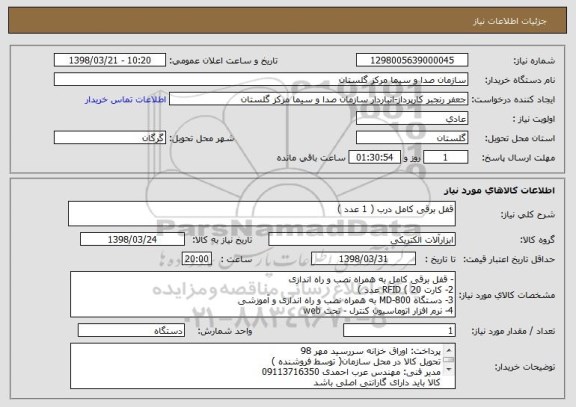Click the label تعداد / مقدار مورد نیاز
Screen dimensions: 576x407
pos(513,331)
